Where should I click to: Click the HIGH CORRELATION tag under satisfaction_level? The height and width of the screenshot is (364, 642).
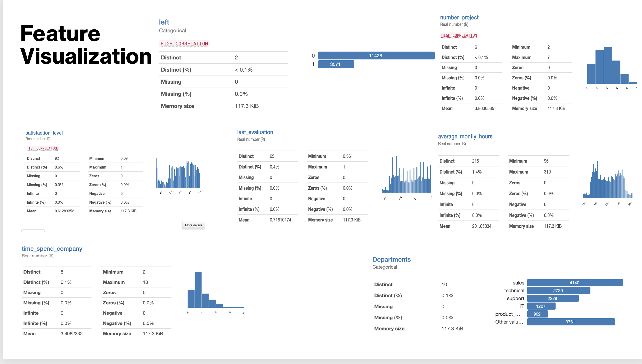pos(42,148)
